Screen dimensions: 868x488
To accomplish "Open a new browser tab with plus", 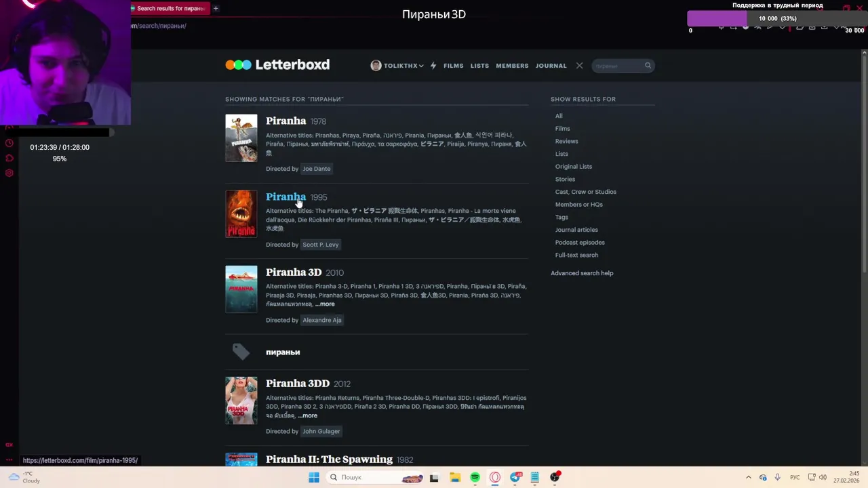I will tap(216, 8).
